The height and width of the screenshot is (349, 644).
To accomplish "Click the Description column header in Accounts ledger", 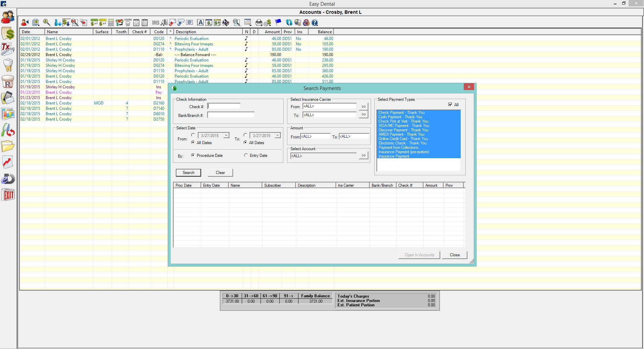I will [x=208, y=32].
